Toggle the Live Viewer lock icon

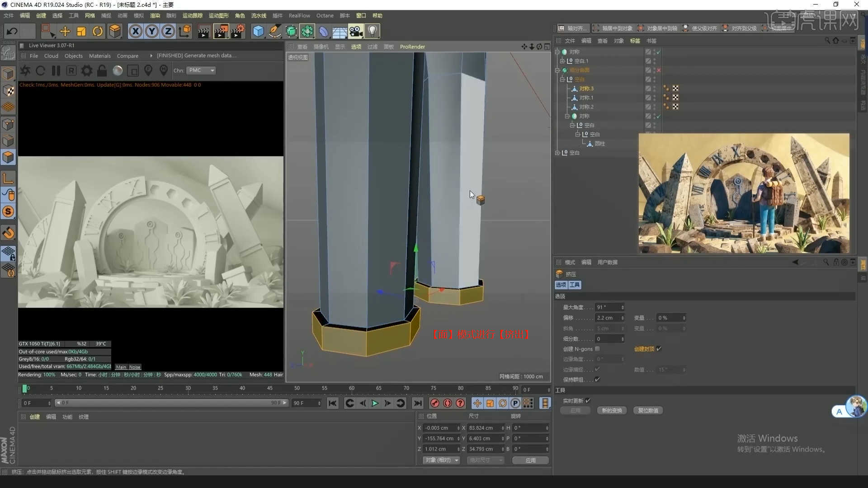click(102, 70)
